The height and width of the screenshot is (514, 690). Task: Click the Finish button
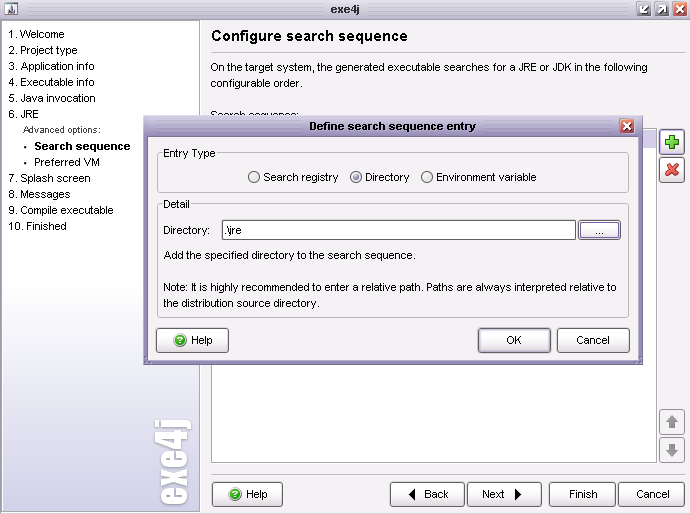coord(583,494)
